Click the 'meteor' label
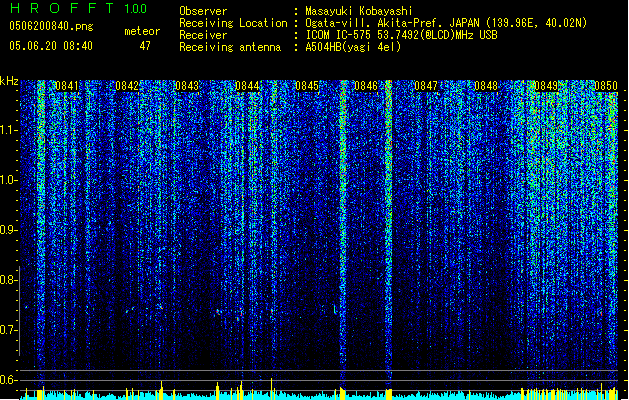Screen dimensions: 629x400 (142, 31)
